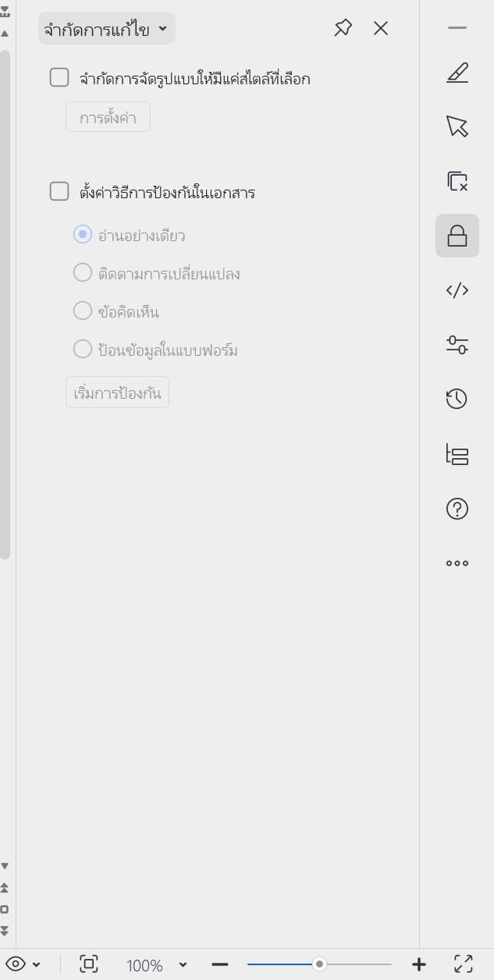
Task: Open the code view panel icon
Action: click(457, 289)
